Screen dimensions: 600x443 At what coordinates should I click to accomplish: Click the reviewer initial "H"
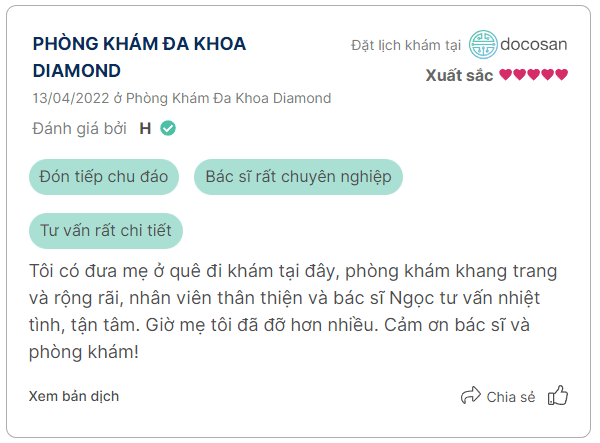145,128
